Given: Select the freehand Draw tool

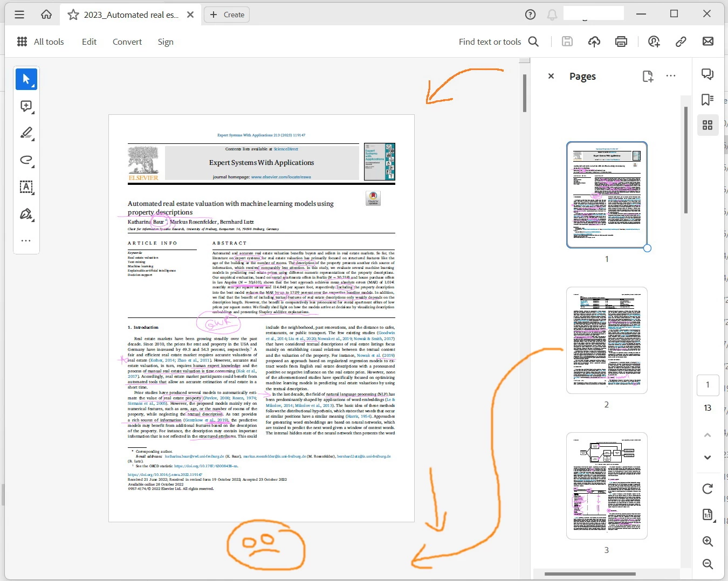Looking at the screenshot, I should pos(26,160).
